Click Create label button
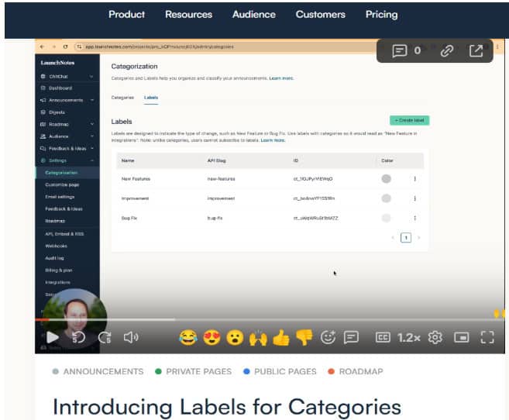The height and width of the screenshot is (420, 509). point(409,120)
